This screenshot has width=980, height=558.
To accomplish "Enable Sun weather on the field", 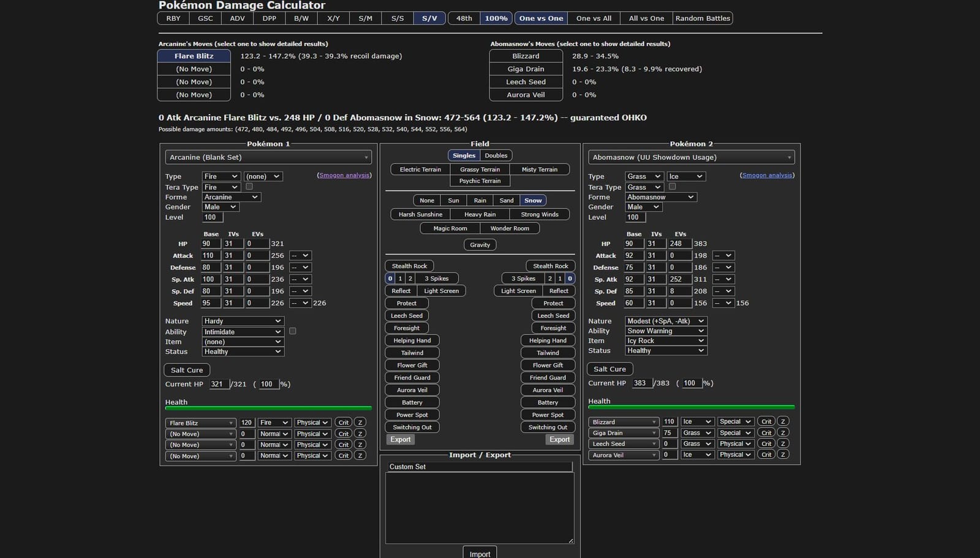I will (453, 200).
